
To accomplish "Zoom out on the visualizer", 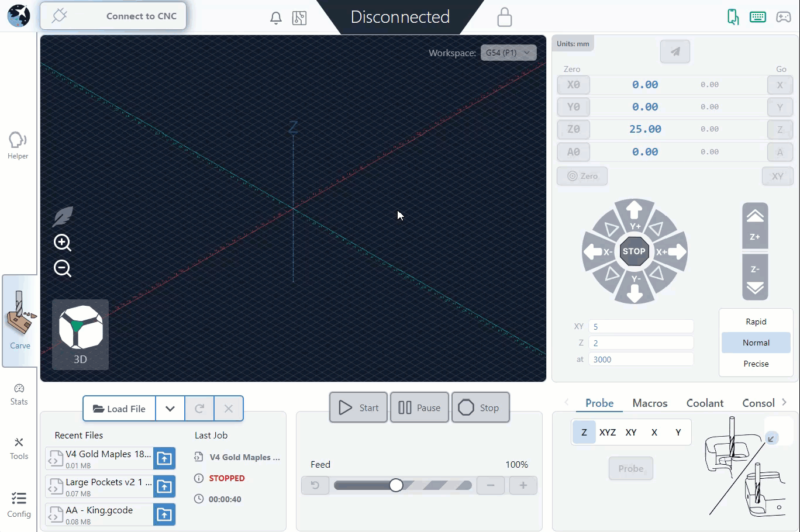I will point(63,268).
